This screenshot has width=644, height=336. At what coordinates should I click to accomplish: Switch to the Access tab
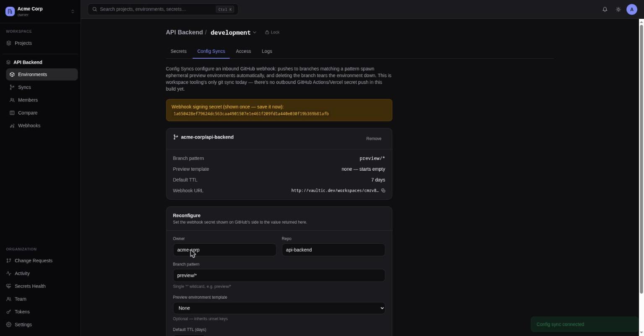tap(243, 51)
